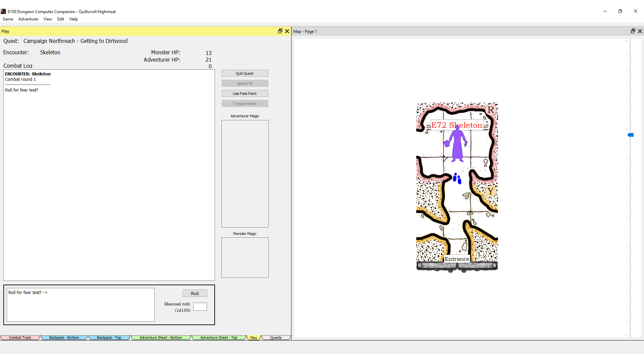Open the Game menu

8,19
